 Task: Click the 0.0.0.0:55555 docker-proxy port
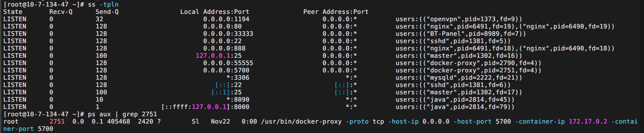pyautogui.click(x=228, y=63)
